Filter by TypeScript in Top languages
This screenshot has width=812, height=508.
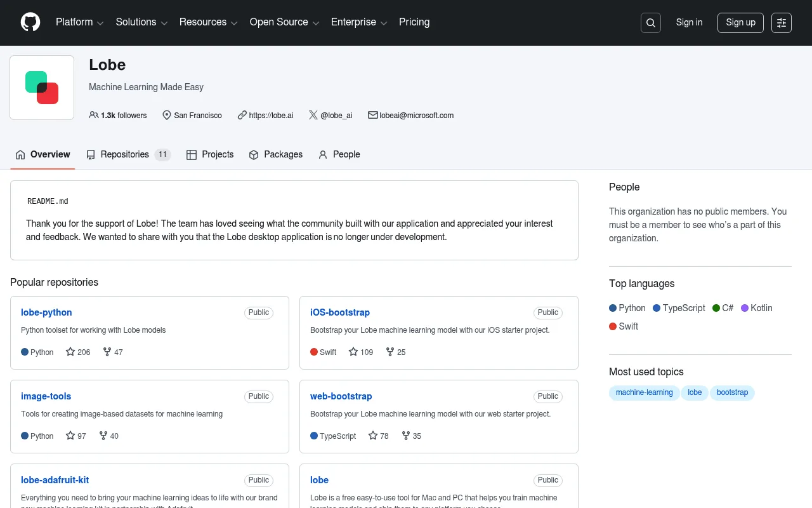click(x=679, y=308)
